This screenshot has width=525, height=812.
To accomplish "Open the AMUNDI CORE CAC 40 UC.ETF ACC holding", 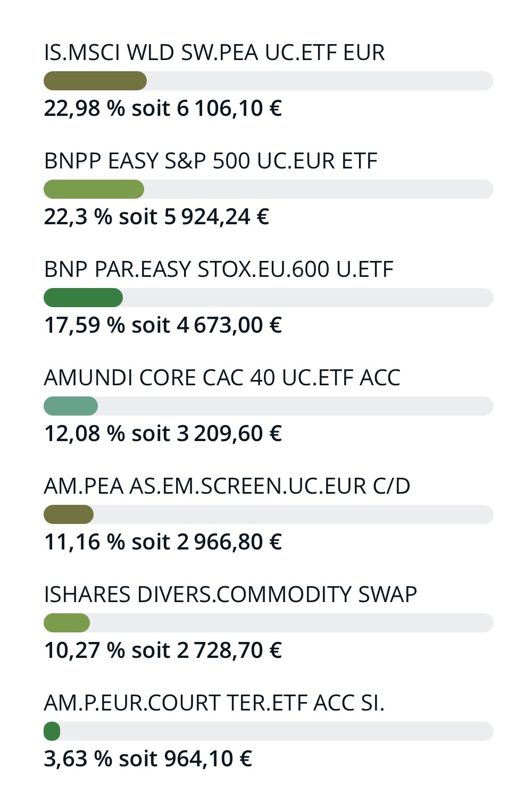I will tap(222, 378).
